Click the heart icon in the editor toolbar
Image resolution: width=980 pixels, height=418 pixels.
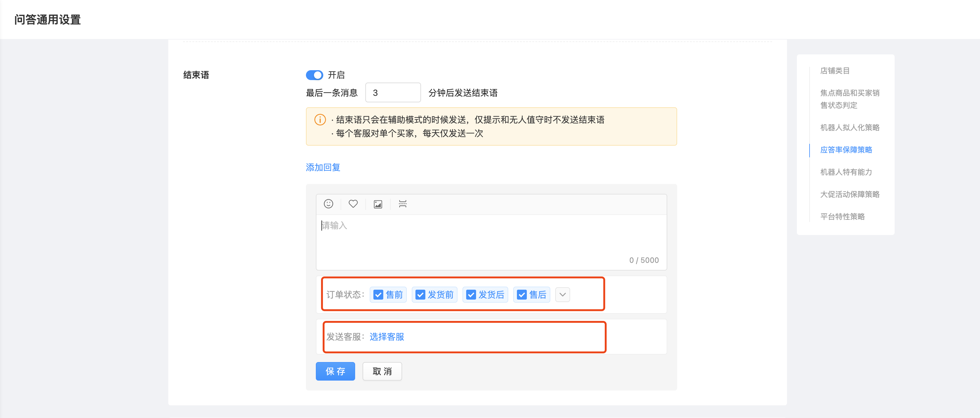[x=353, y=204]
